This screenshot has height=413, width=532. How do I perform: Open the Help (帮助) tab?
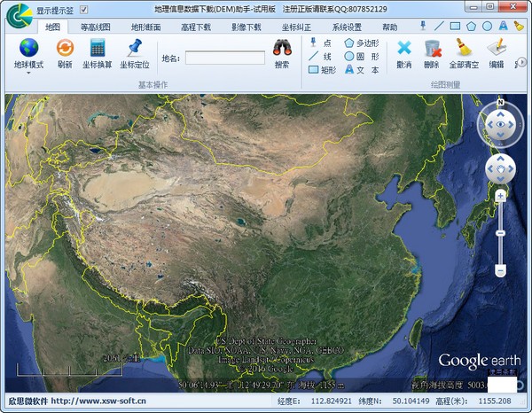coord(390,27)
